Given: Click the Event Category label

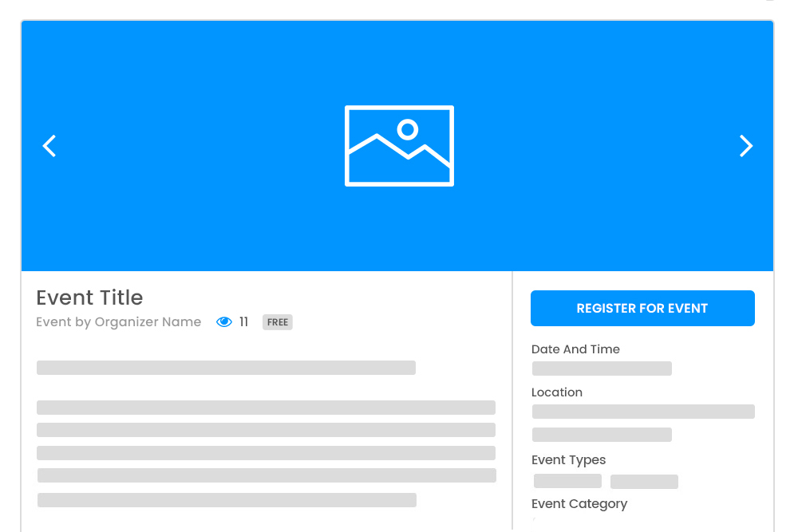Looking at the screenshot, I should 579,504.
